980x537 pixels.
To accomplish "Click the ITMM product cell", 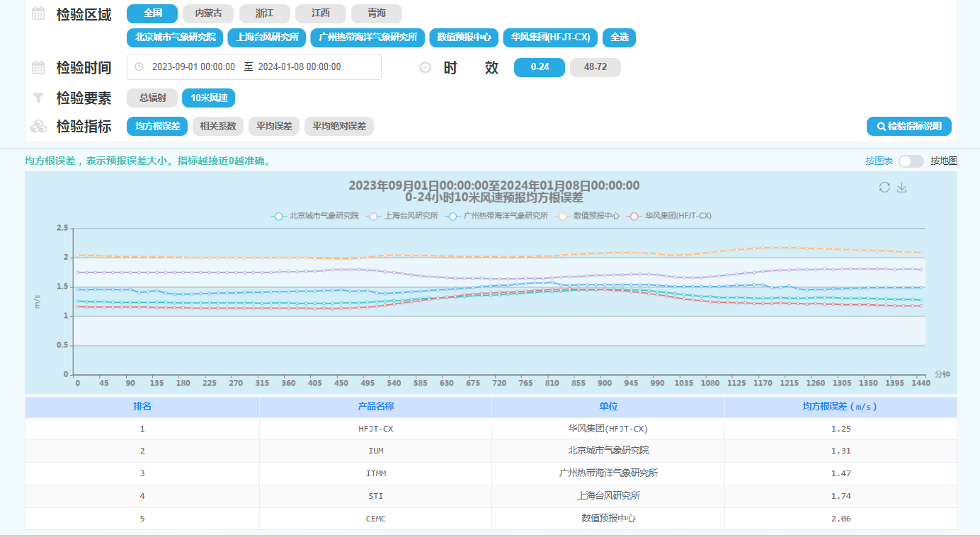I will coord(376,473).
